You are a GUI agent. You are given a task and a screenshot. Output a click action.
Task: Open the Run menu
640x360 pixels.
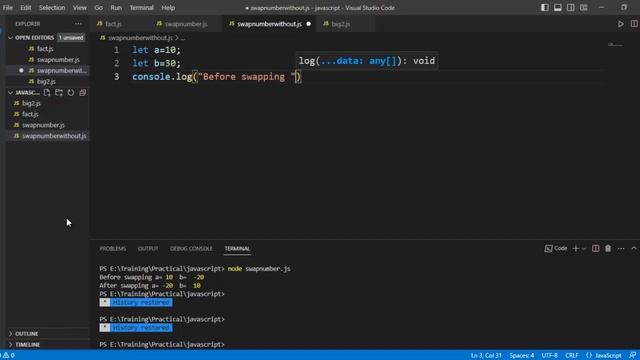(116, 8)
